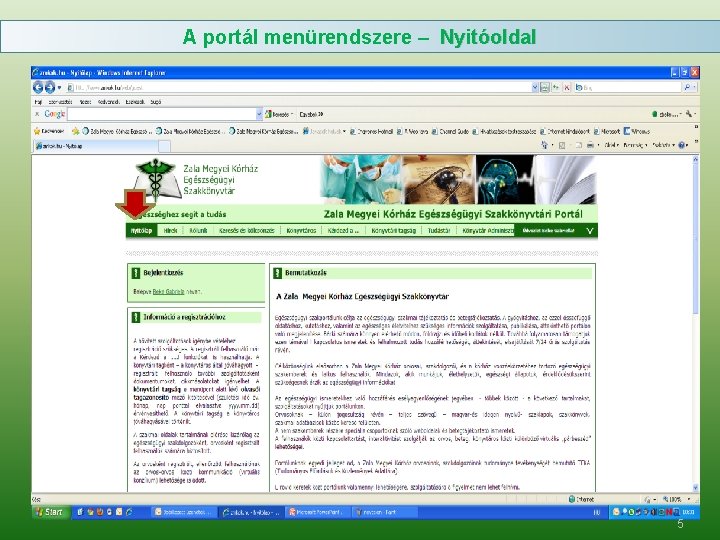The width and height of the screenshot is (720, 540).
Task: Click inside the Google toolbar search field
Action: click(x=162, y=114)
